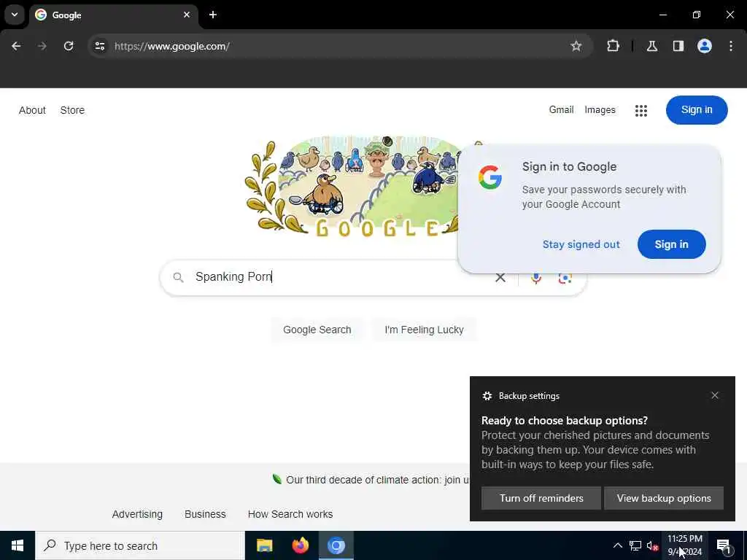This screenshot has width=747, height=560.
Task: Bookmark this page with the star icon
Action: pyautogui.click(x=576, y=46)
